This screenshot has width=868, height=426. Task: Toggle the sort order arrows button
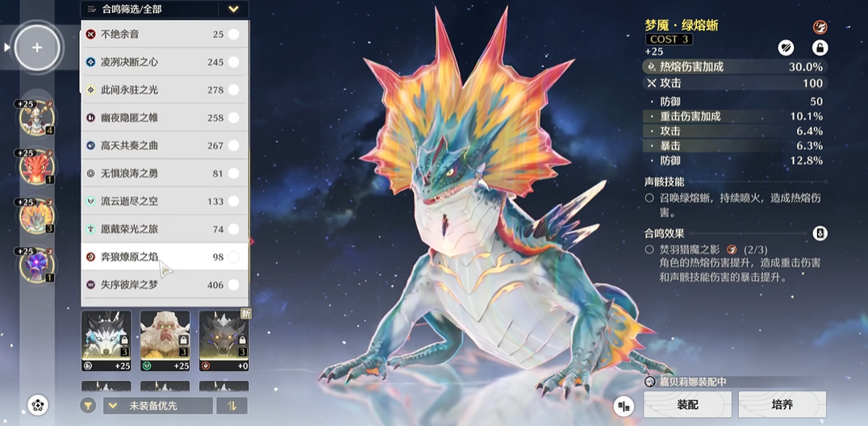(232, 406)
